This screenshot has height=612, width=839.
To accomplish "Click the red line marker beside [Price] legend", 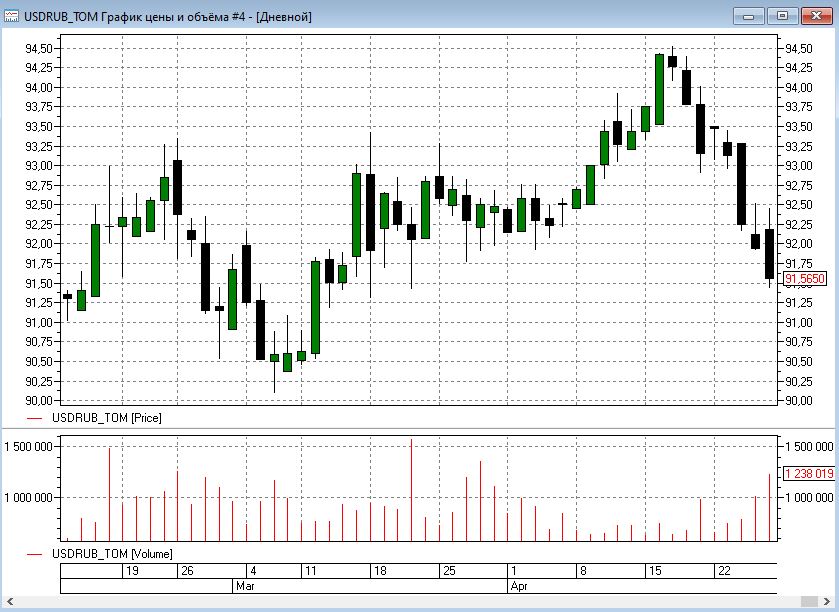I will pyautogui.click(x=36, y=418).
